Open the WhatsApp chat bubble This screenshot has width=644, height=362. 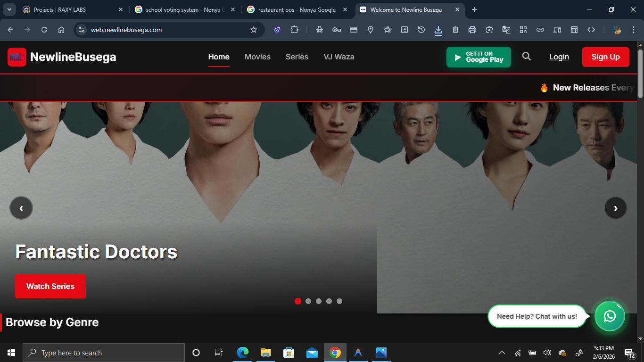point(610,316)
